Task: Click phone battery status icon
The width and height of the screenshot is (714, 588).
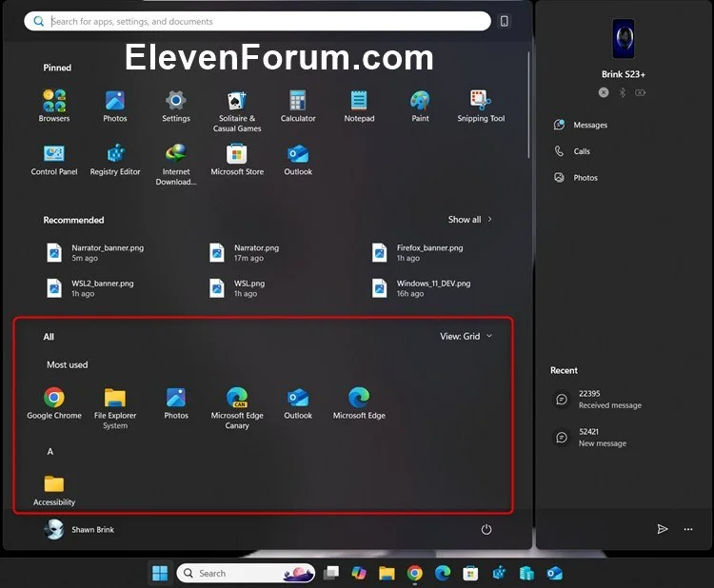Action: 641,92
